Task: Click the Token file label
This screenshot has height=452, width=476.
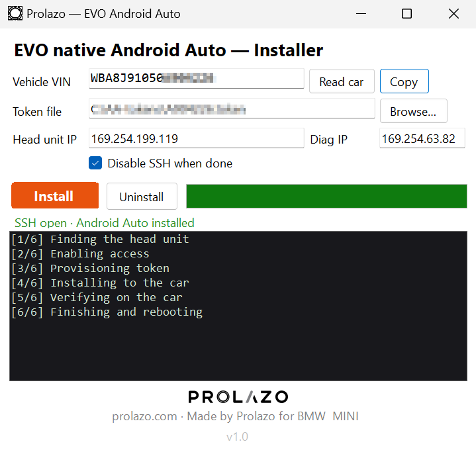Action: (x=37, y=112)
